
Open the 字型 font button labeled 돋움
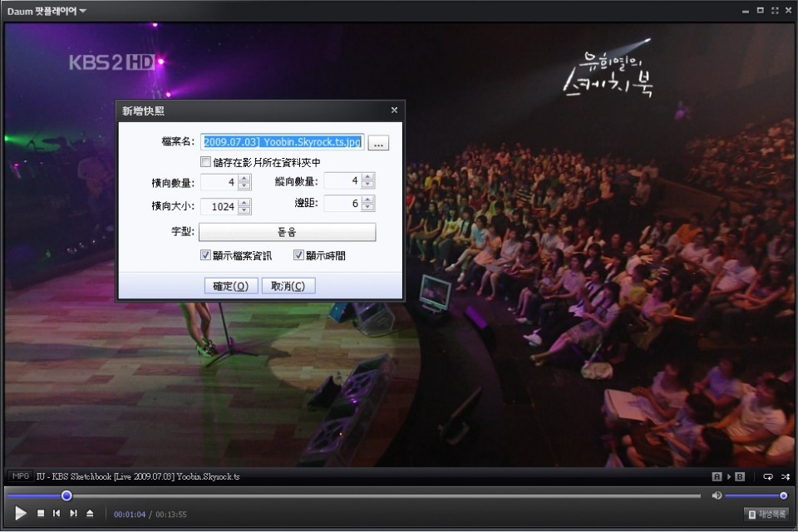(287, 232)
